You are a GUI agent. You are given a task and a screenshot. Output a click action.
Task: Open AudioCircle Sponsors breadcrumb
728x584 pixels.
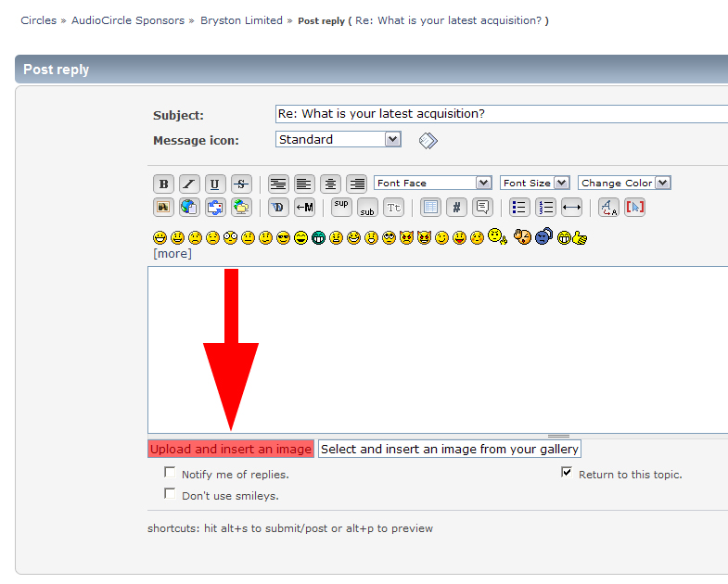[128, 20]
